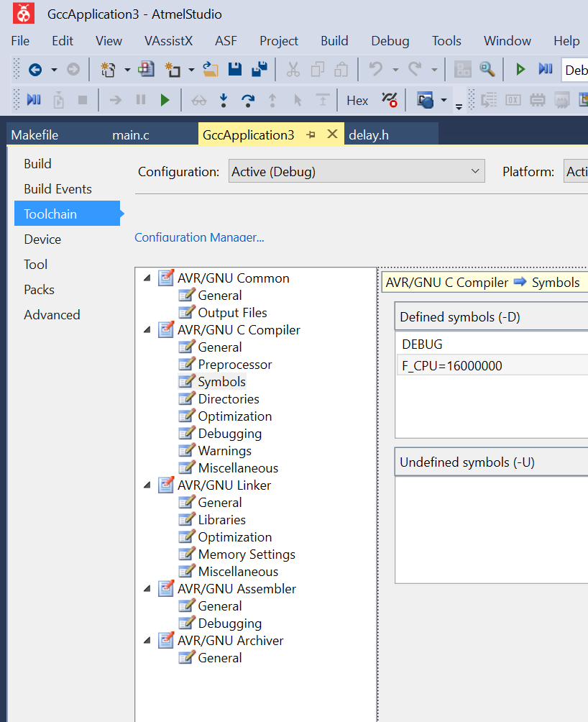Click the Cut scissors icon

point(293,70)
